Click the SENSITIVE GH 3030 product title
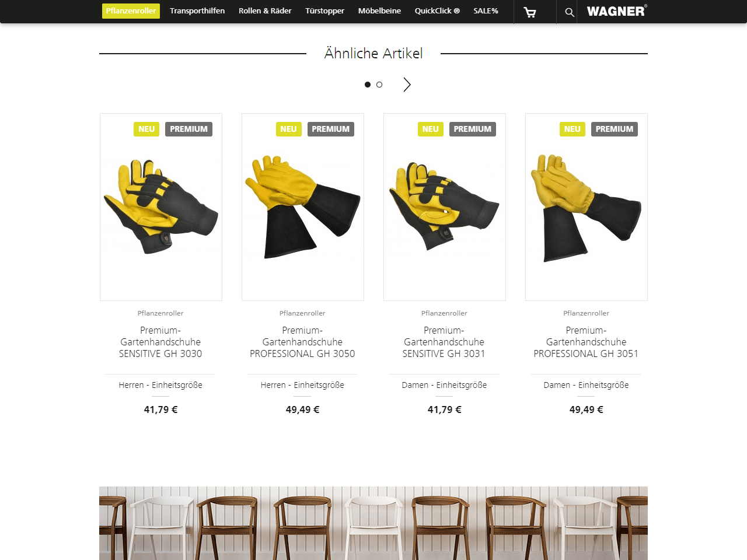The height and width of the screenshot is (560, 747). 160,342
